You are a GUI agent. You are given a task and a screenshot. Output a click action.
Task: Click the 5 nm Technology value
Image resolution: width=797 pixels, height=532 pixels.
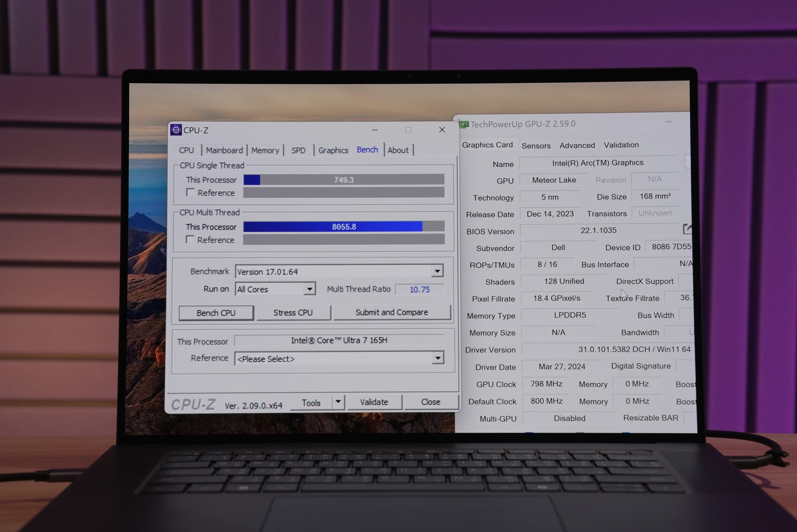pyautogui.click(x=550, y=197)
